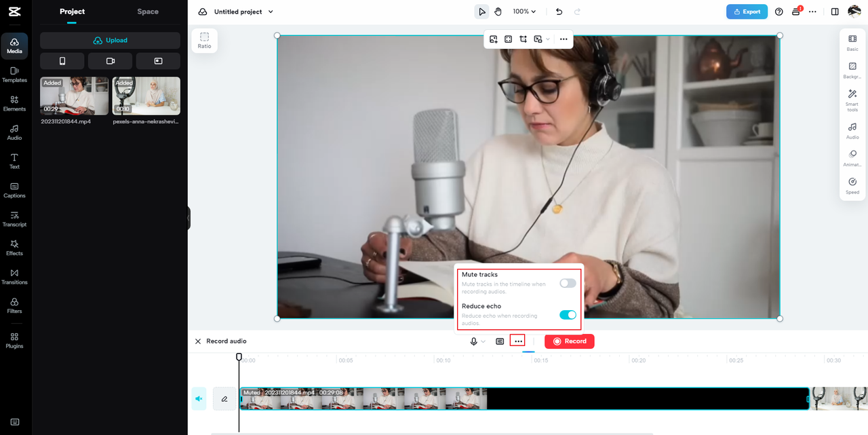868x435 pixels.
Task: Open the Captions panel
Action: click(x=14, y=190)
